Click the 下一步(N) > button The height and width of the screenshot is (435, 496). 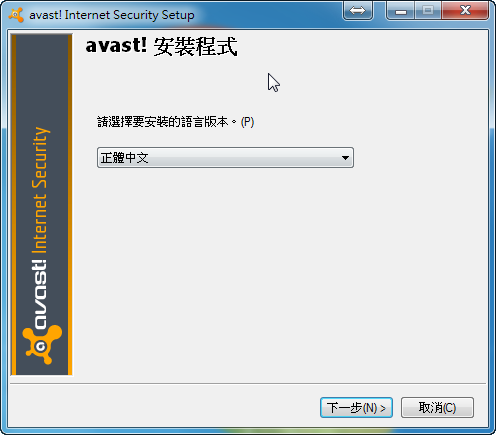(356, 407)
